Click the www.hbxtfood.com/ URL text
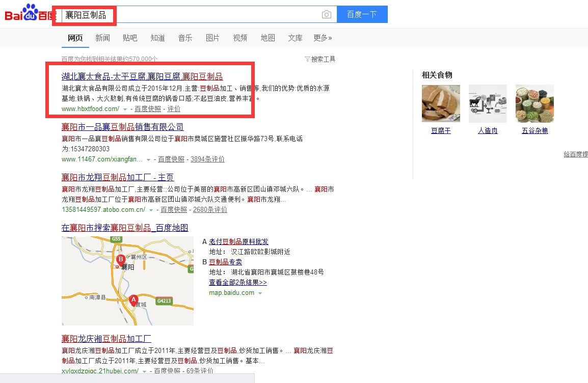 click(x=90, y=108)
